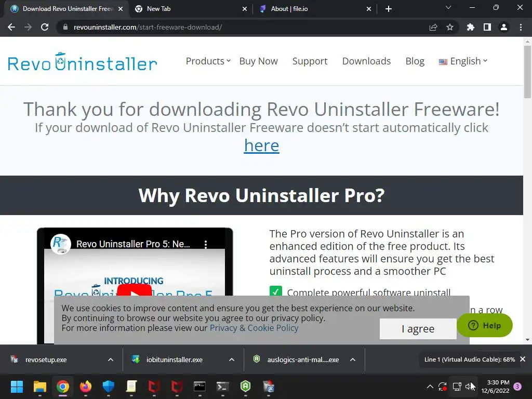Open the Command Prompt taskbar icon

199,387
